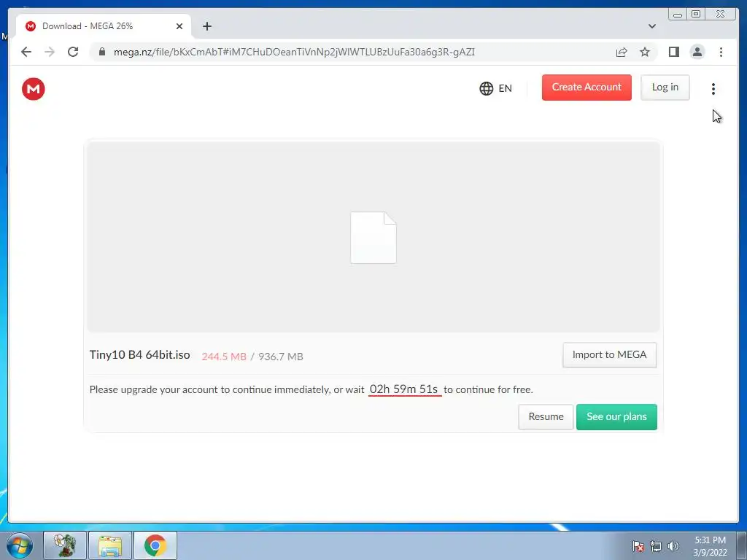This screenshot has width=747, height=560.
Task: Click See our plans button
Action: click(616, 416)
